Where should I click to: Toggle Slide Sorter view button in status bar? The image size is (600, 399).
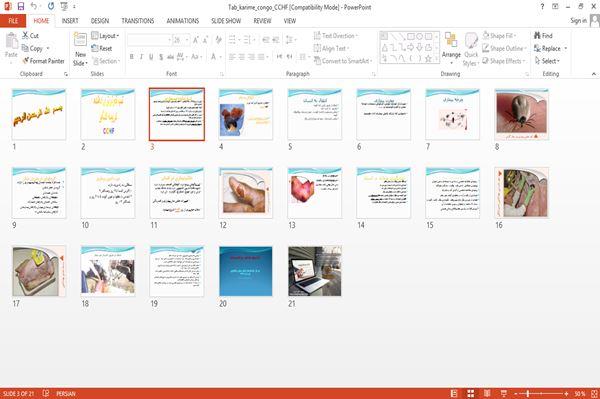click(471, 393)
